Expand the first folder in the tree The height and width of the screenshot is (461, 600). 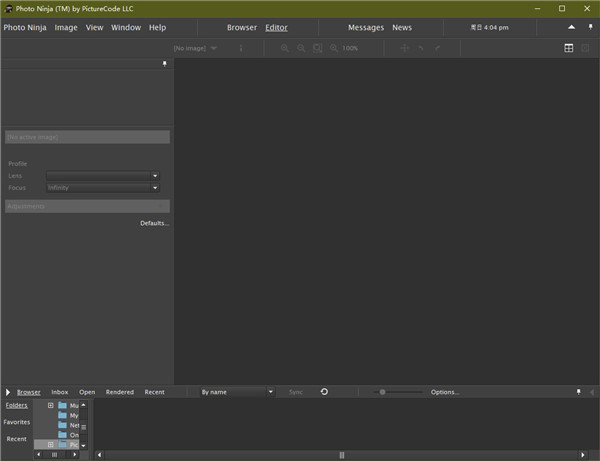[x=50, y=405]
